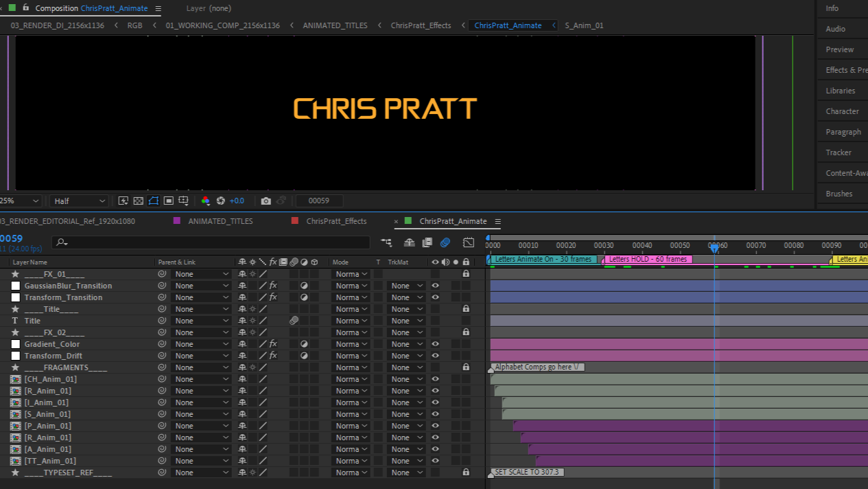
Task: Open the Graph Editor icon
Action: tap(469, 242)
